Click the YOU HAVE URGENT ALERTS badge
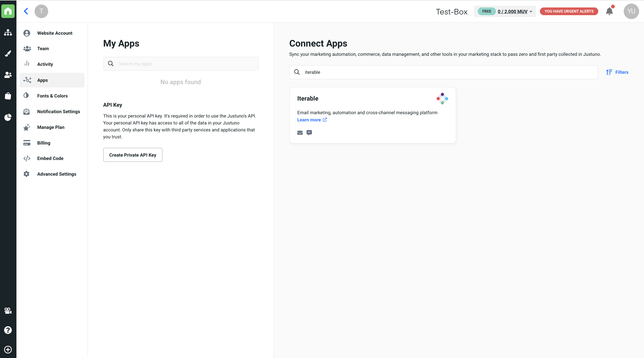Screen dimensions: 644x358 point(569,11)
